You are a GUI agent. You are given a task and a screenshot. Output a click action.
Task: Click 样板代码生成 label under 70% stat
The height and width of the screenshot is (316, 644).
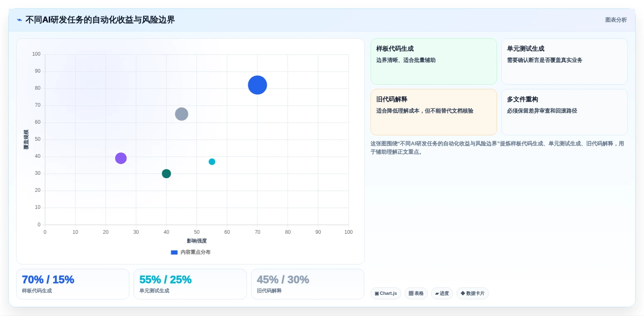(37, 291)
